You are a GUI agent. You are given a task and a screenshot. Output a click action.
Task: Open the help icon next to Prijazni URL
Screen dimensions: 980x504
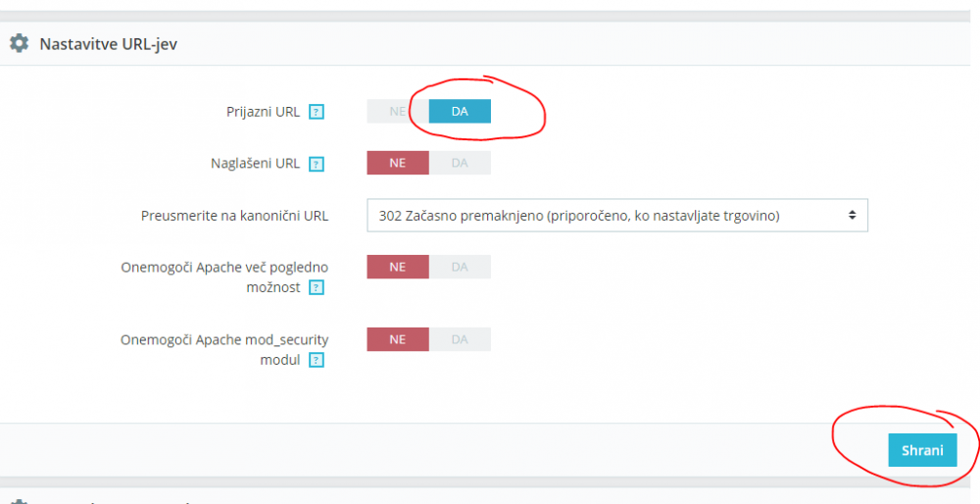316,112
